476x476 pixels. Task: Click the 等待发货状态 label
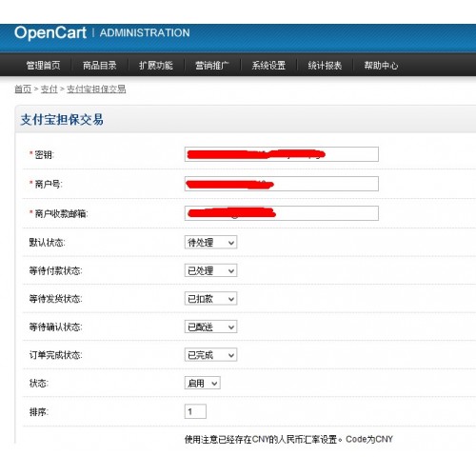tap(55, 299)
